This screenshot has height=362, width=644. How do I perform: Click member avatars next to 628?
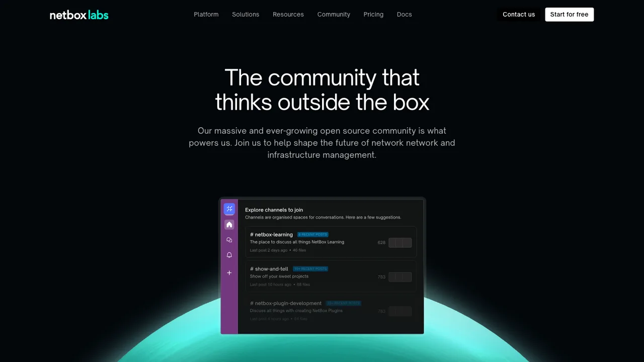400,243
